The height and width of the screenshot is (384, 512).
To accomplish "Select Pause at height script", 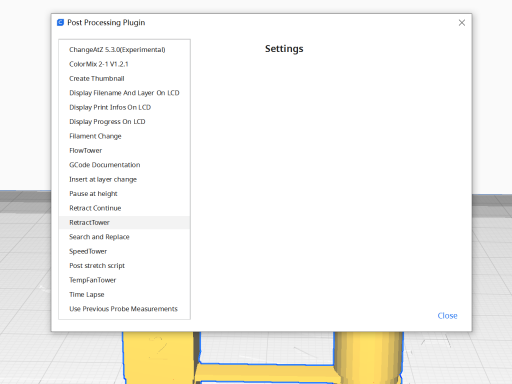I will pyautogui.click(x=124, y=194).
